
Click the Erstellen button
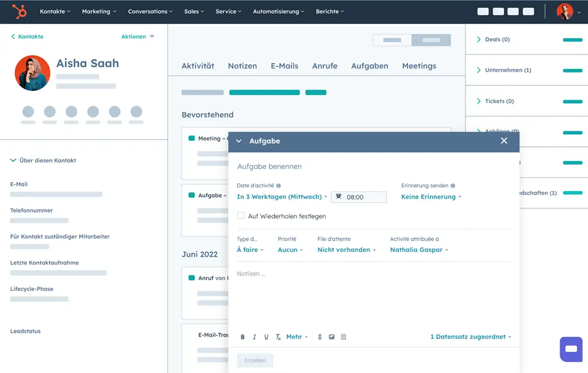point(255,361)
